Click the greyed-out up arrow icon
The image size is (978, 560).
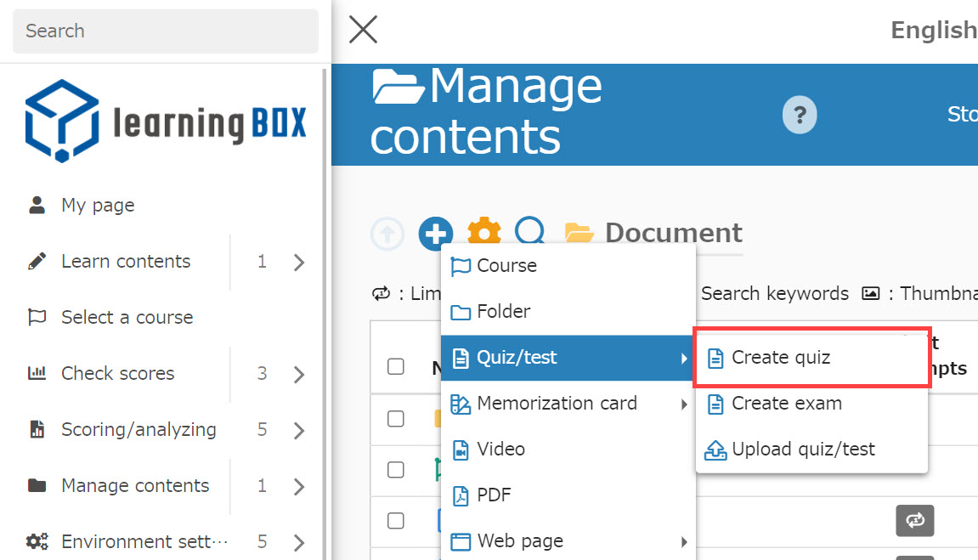pos(387,234)
